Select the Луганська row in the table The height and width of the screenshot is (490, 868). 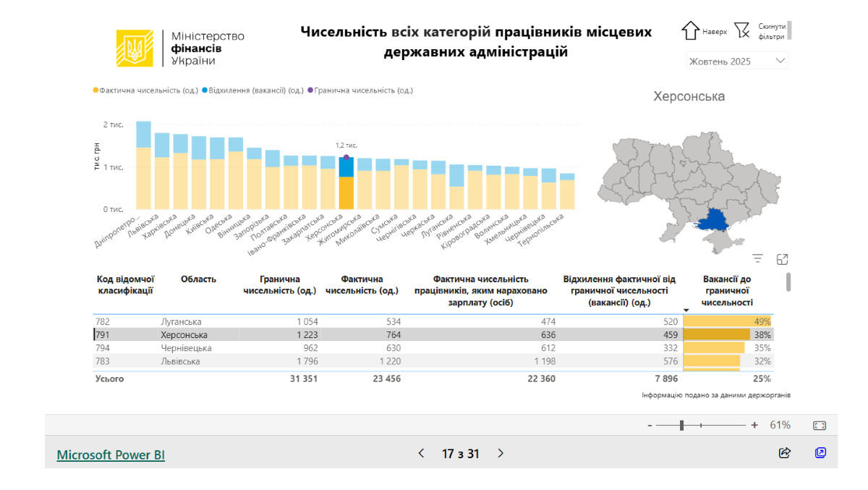pyautogui.click(x=181, y=321)
